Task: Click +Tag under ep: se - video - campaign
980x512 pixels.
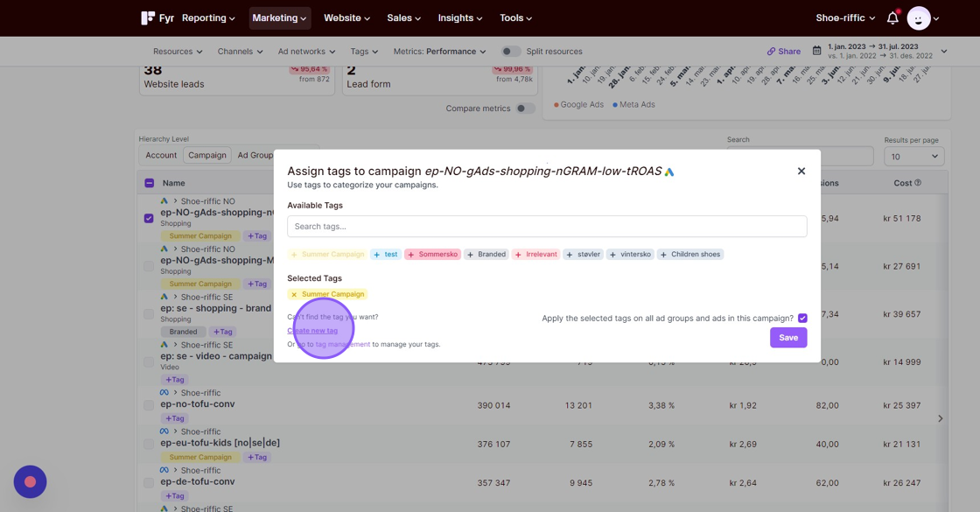Action: pyautogui.click(x=174, y=380)
